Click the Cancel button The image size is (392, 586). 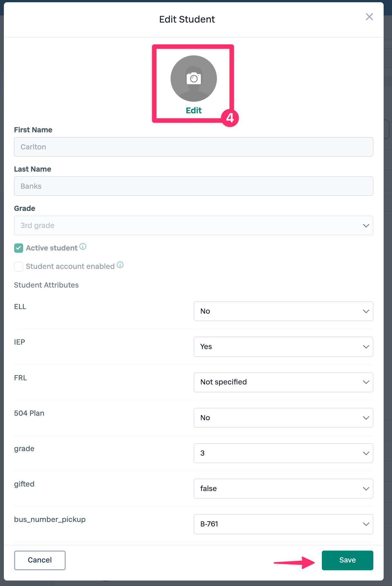pyautogui.click(x=40, y=560)
